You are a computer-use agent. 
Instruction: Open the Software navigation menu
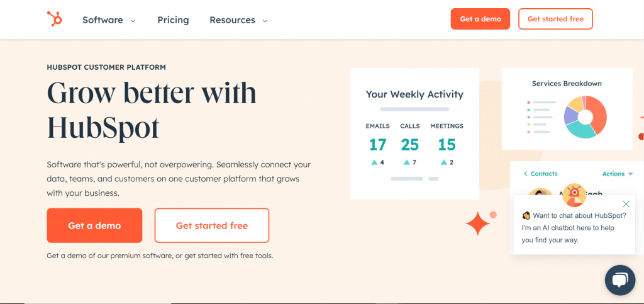(x=103, y=20)
